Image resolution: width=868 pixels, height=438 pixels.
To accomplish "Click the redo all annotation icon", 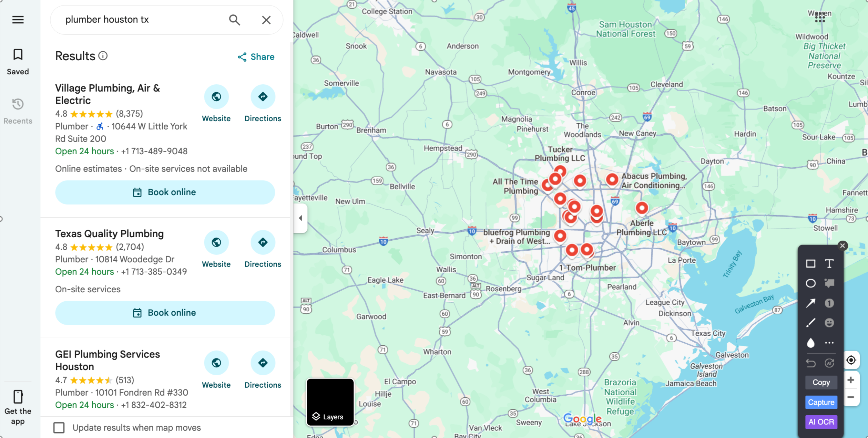I will click(829, 363).
